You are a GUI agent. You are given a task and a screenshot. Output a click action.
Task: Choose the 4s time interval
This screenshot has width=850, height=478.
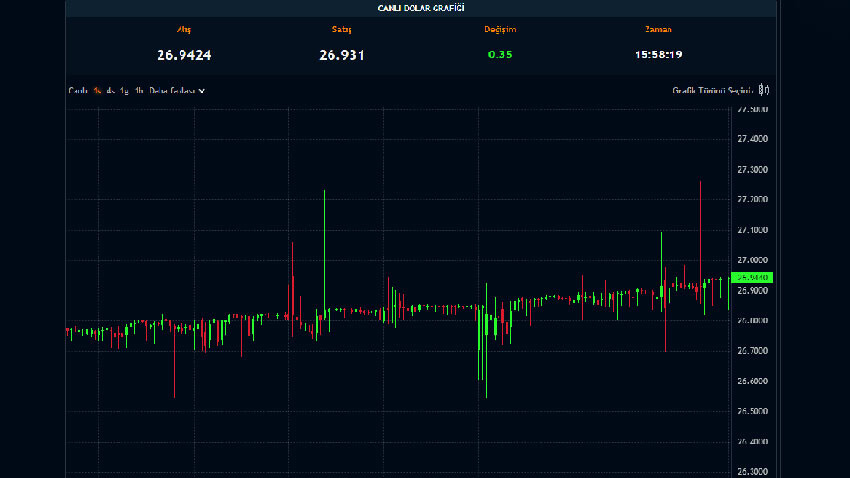110,91
